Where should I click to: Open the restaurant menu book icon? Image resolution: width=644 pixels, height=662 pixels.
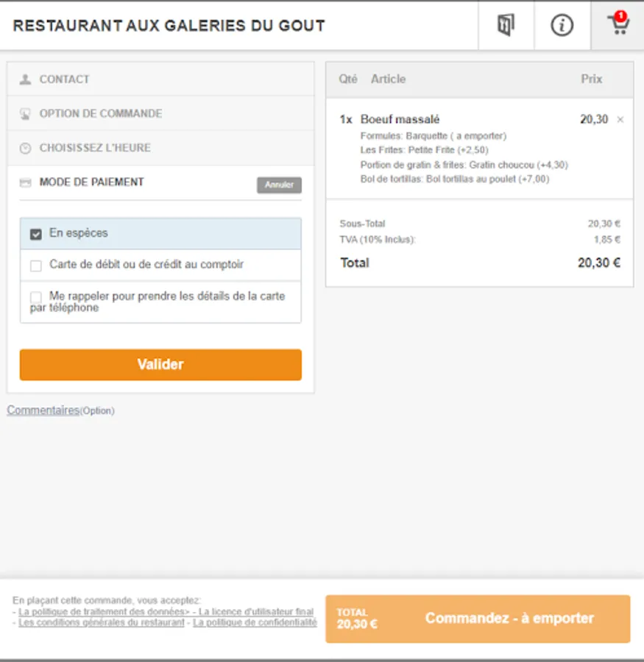506,26
